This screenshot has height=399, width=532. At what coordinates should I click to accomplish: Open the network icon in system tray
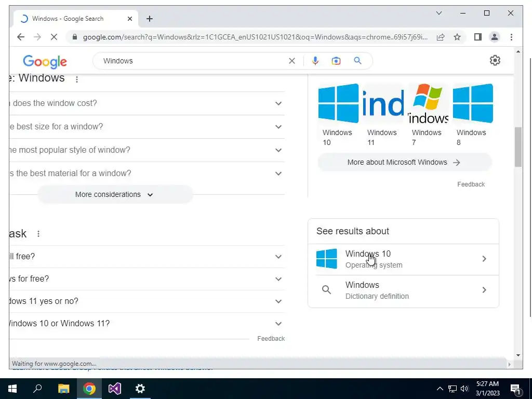pyautogui.click(x=453, y=389)
